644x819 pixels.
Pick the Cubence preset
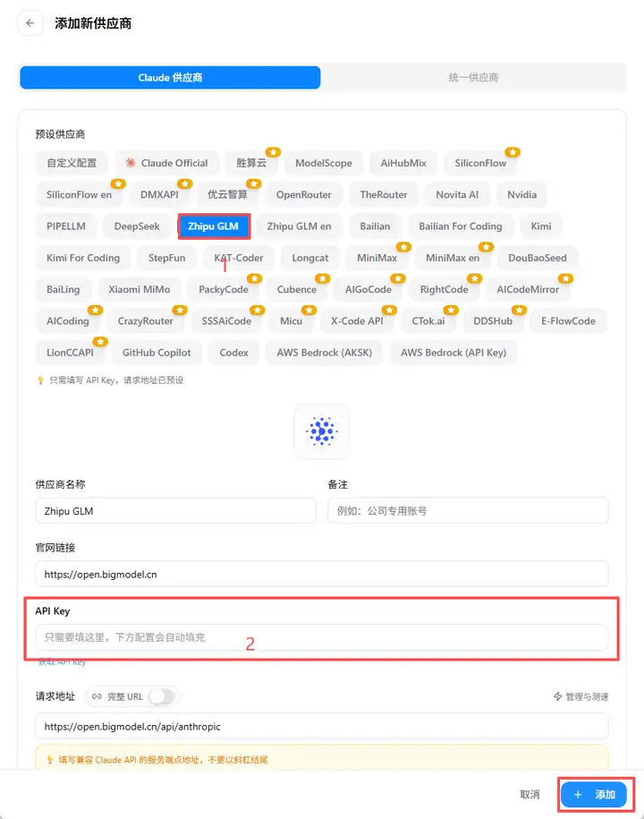pos(296,289)
